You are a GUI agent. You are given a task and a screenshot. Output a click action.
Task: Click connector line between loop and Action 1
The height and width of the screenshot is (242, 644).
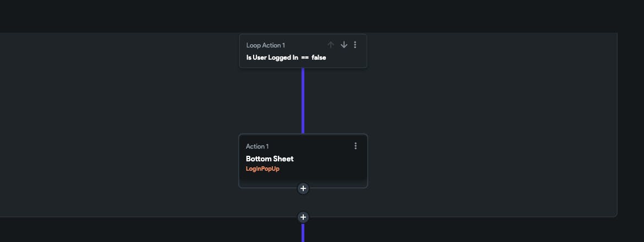pyautogui.click(x=303, y=101)
